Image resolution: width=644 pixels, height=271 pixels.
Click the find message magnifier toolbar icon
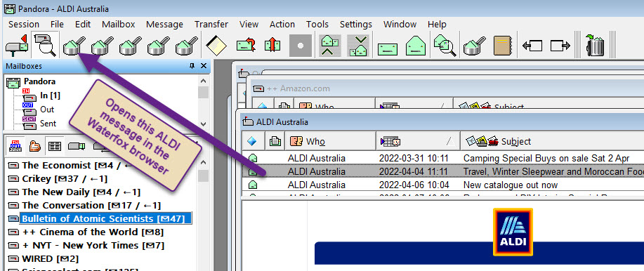(45, 45)
